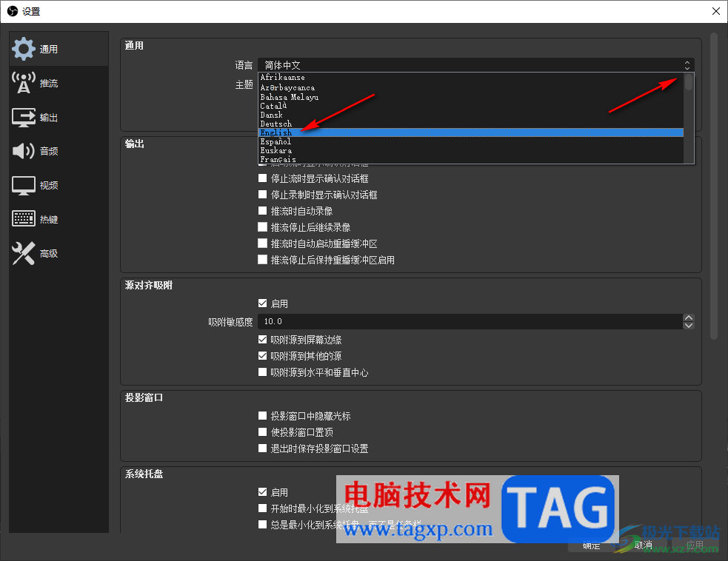Choose Français from language list
Viewport: 728px width, 561px height.
click(471, 159)
